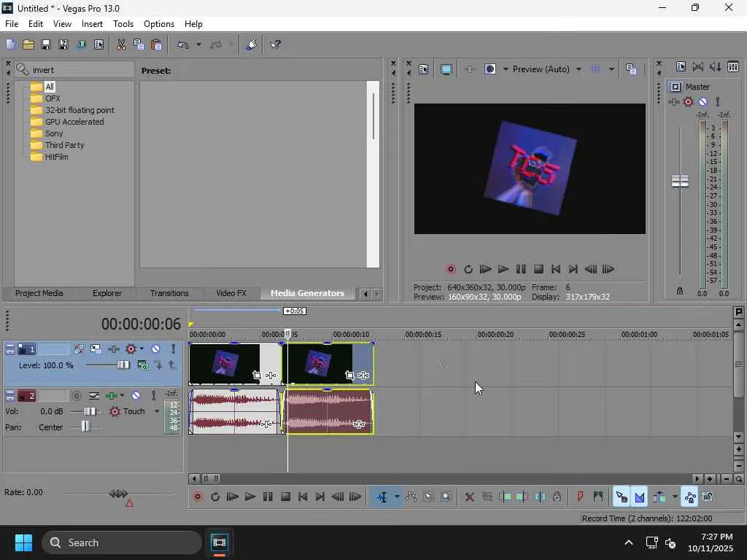747x560 pixels.
Task: Open audio track 2 Touch automation dropdown
Action: (157, 411)
